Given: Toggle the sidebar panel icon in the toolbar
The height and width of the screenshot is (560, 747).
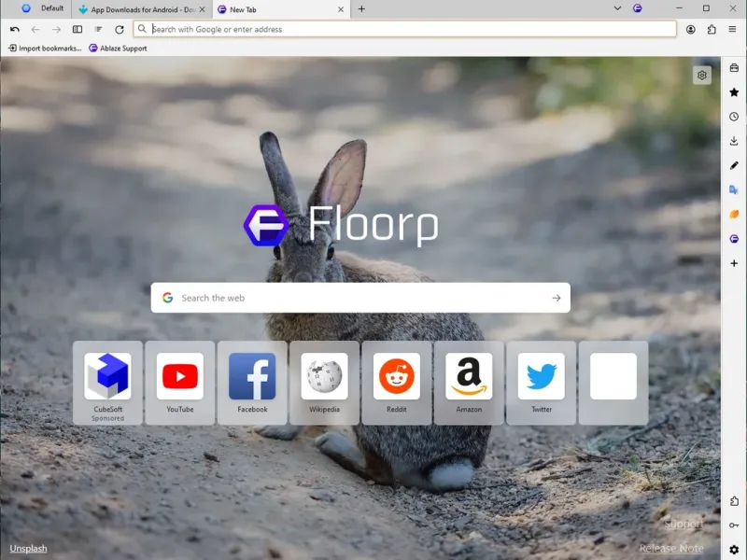Looking at the screenshot, I should point(78,30).
